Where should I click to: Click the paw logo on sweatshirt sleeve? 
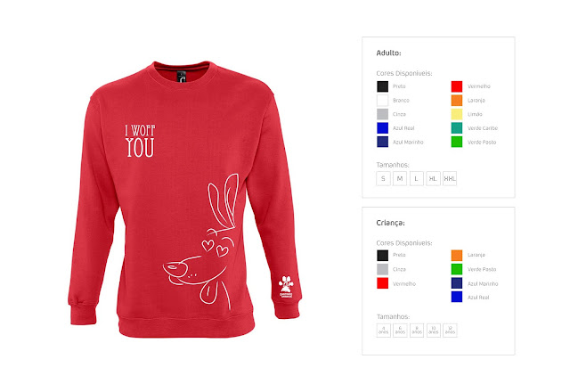point(286,287)
